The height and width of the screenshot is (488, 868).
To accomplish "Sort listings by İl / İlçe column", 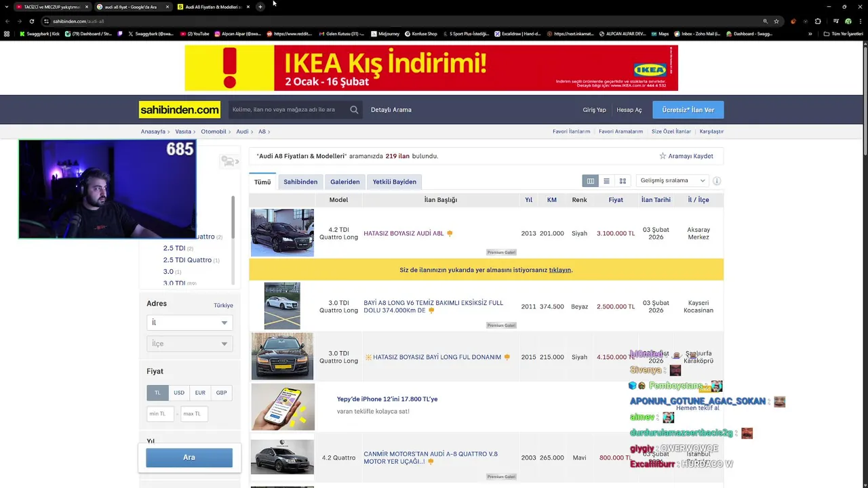I will [x=698, y=200].
